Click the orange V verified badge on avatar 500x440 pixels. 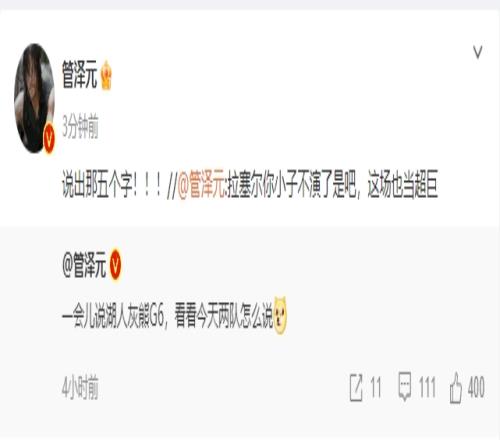[x=49, y=138]
